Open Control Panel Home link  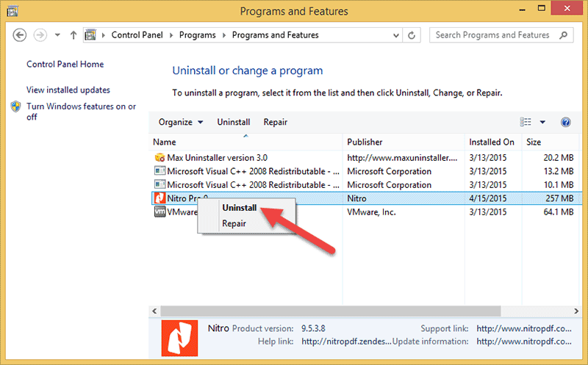tap(65, 65)
